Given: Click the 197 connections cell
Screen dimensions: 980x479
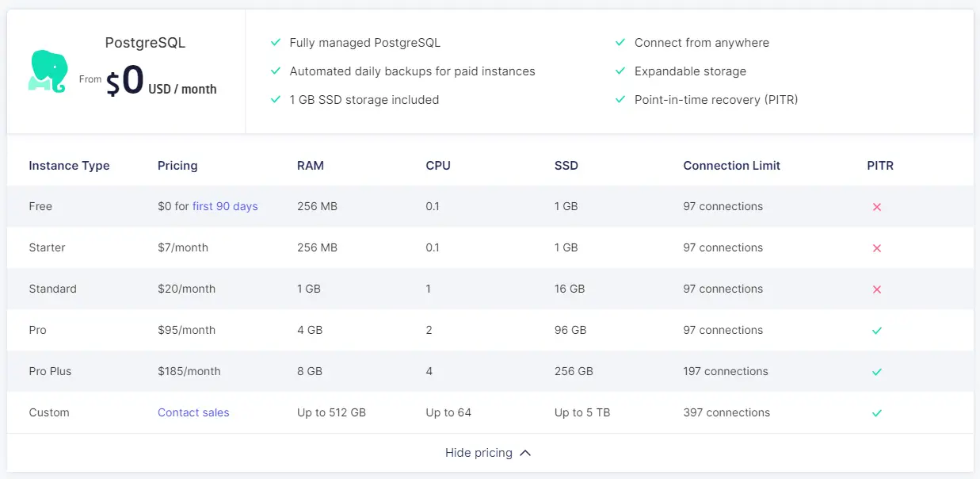Looking at the screenshot, I should tap(726, 371).
